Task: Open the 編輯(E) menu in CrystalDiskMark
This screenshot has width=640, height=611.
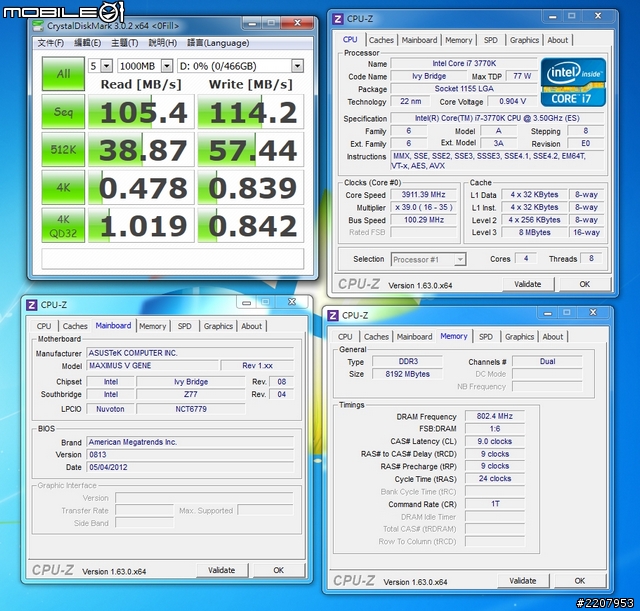Action: coord(87,43)
